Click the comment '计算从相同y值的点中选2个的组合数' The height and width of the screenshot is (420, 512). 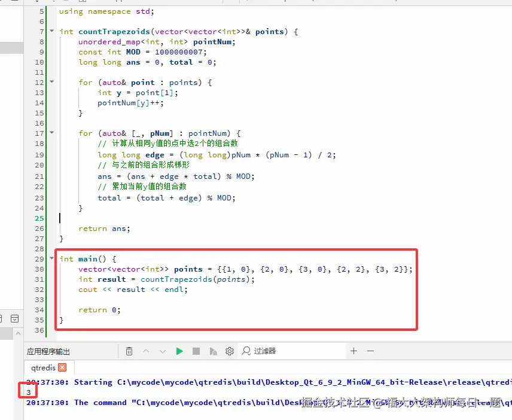point(175,143)
